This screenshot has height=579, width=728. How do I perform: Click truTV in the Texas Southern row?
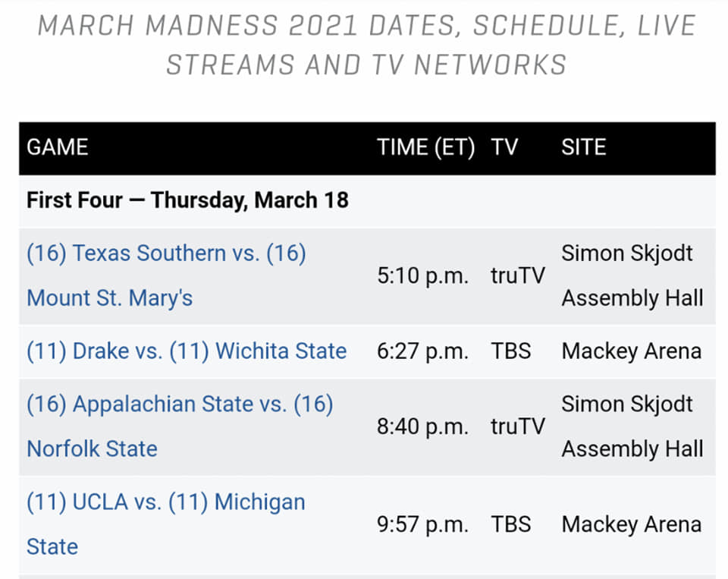[x=518, y=276]
